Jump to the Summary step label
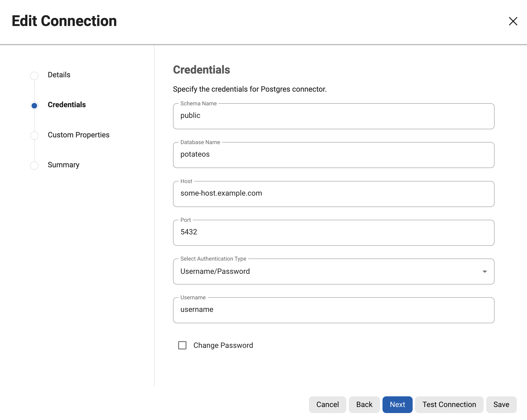 pos(64,165)
